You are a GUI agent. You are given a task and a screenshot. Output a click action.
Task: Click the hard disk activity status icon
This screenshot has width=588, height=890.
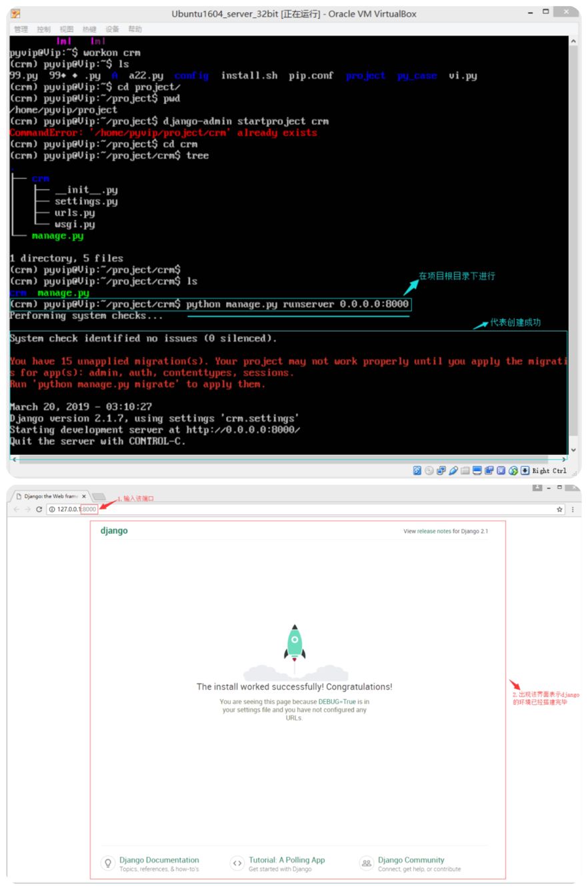click(417, 470)
